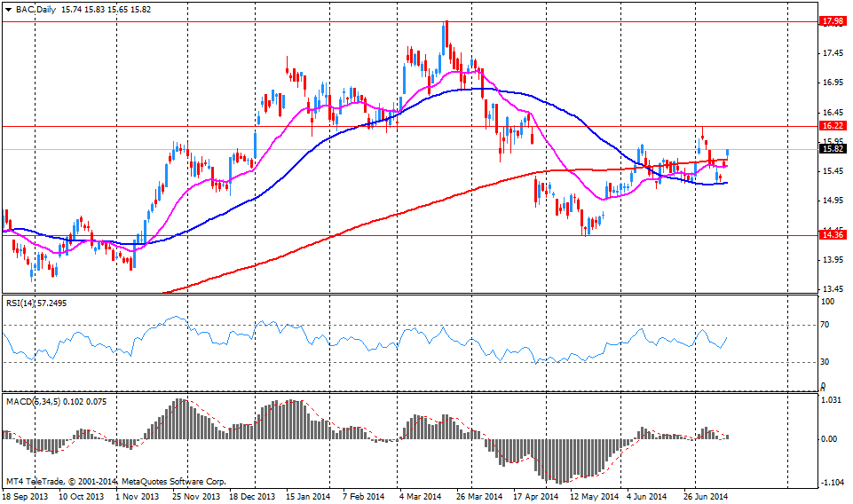
Task: Click the 30 level on RSI scale
Action: [825, 362]
